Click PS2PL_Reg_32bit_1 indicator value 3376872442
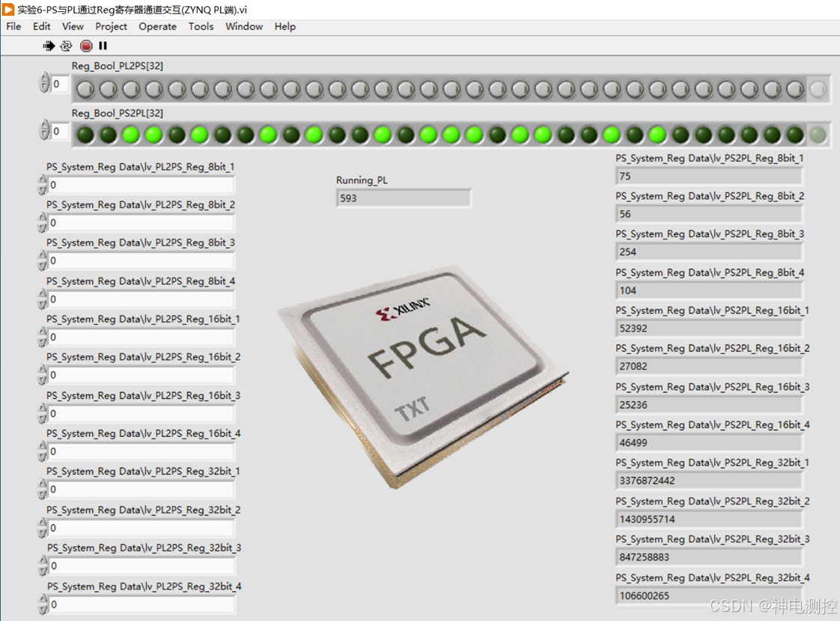The width and height of the screenshot is (840, 621). point(709,481)
